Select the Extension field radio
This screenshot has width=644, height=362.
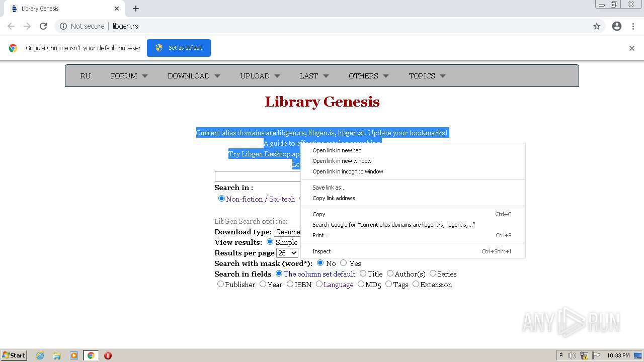tap(416, 284)
